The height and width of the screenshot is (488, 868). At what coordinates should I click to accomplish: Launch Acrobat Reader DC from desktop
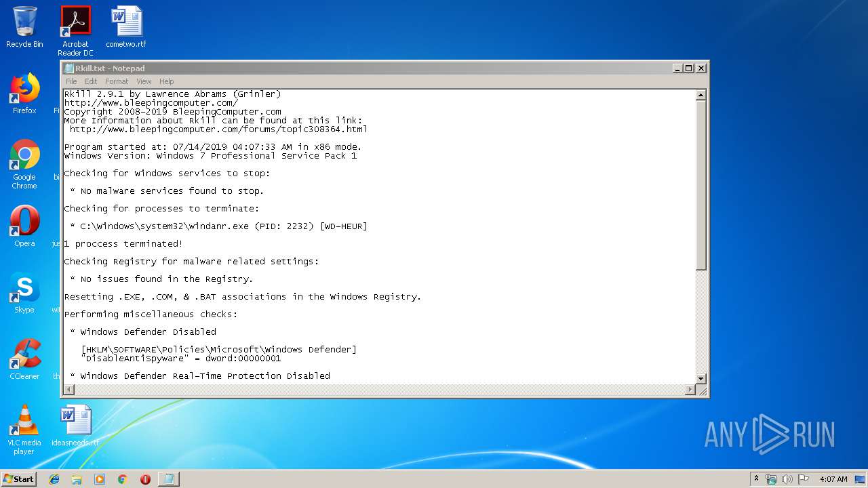click(75, 31)
